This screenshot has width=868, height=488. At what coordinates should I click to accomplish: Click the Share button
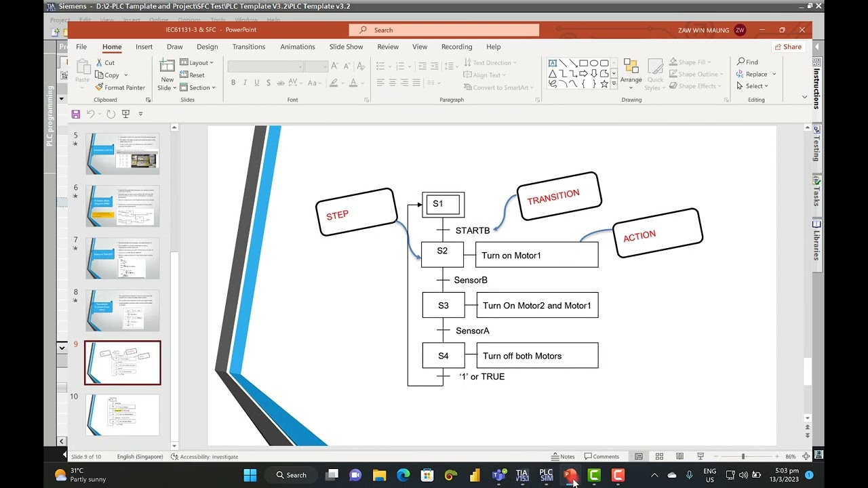pos(787,47)
